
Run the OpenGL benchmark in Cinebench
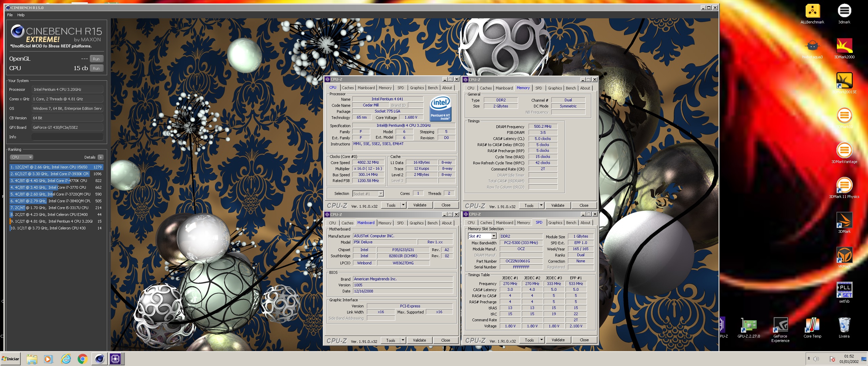pos(96,59)
